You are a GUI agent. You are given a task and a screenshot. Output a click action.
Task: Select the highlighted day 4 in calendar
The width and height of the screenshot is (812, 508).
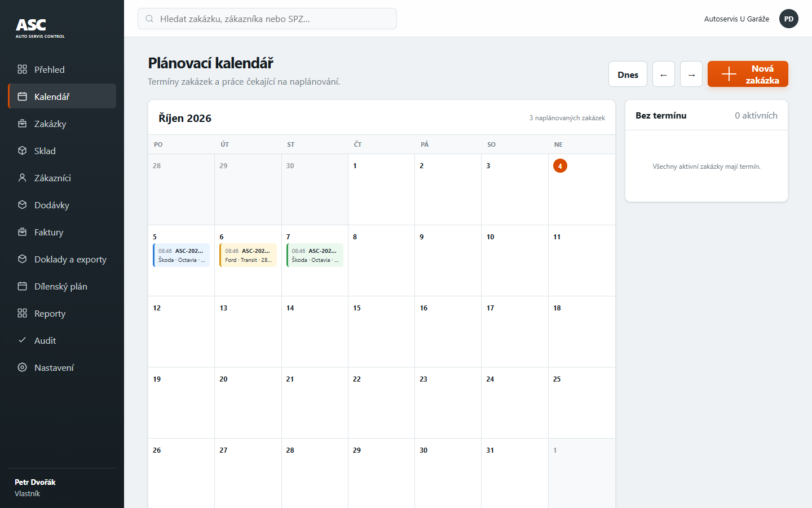click(560, 166)
